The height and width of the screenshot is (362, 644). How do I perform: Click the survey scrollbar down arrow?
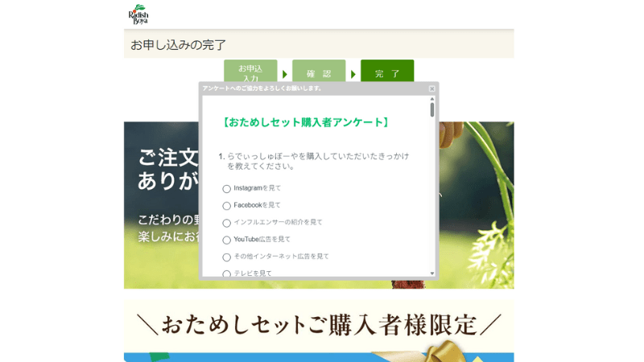[x=431, y=274]
